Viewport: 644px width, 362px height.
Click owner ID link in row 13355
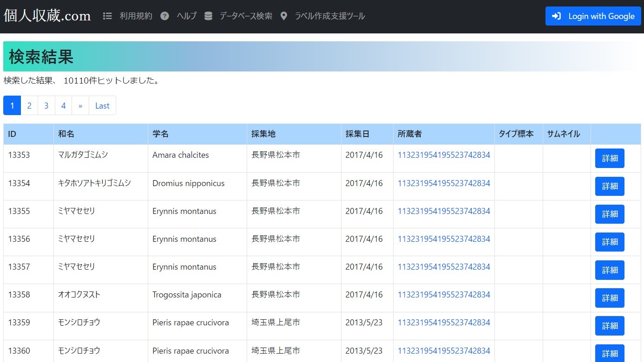tap(444, 211)
